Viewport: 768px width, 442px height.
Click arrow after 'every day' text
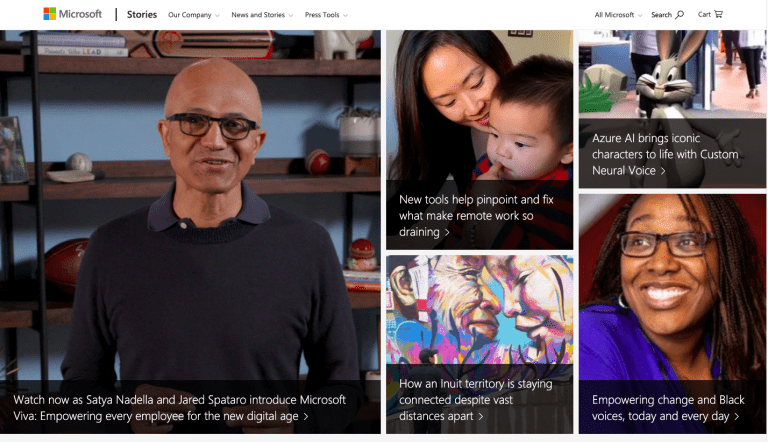point(737,417)
